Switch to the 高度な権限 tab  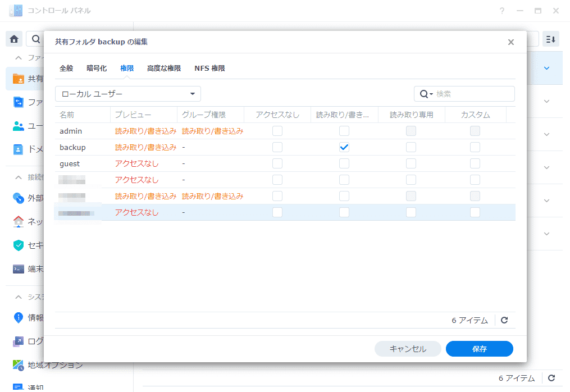tap(164, 69)
